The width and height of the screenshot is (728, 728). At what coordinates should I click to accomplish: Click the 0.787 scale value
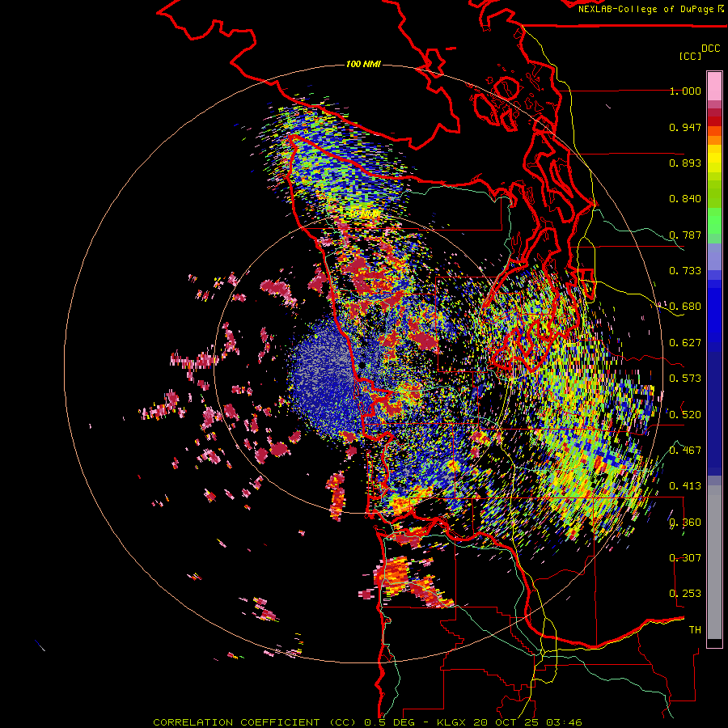(x=685, y=235)
